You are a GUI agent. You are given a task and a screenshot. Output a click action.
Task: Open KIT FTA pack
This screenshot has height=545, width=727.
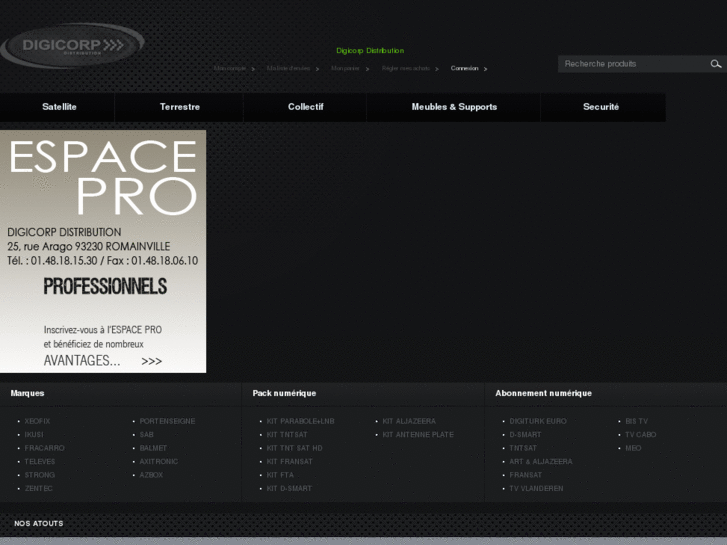click(280, 475)
